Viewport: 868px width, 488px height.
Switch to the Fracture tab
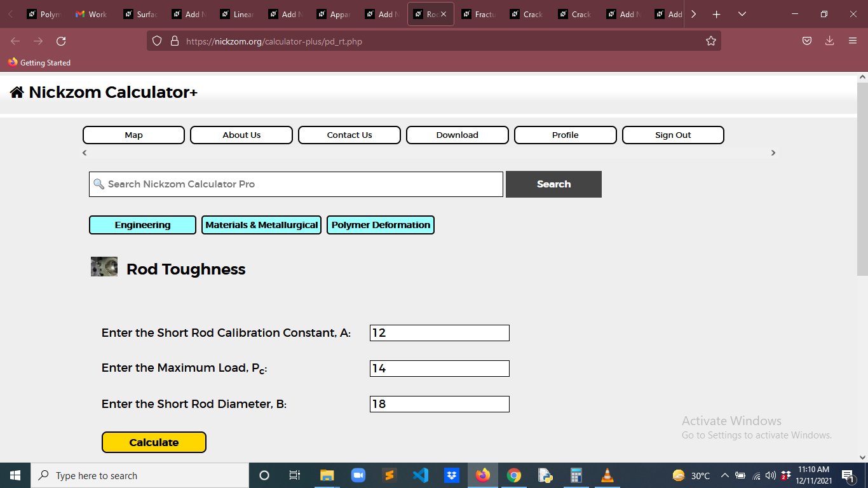(x=479, y=14)
